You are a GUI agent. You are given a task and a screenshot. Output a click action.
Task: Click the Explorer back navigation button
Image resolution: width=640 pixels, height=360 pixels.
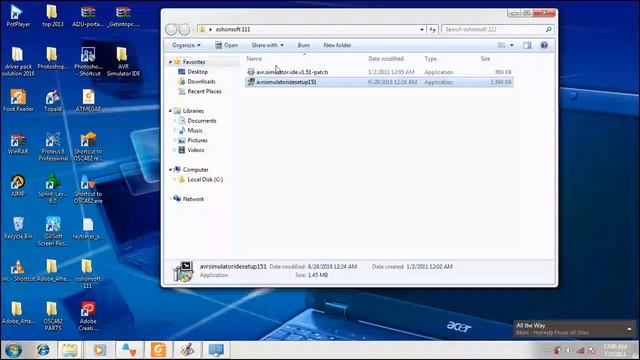point(171,29)
